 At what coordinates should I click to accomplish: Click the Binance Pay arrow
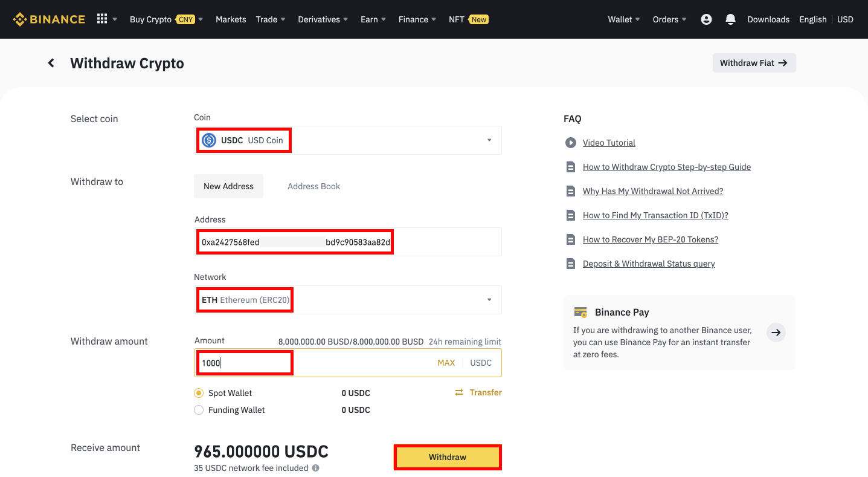pos(775,333)
